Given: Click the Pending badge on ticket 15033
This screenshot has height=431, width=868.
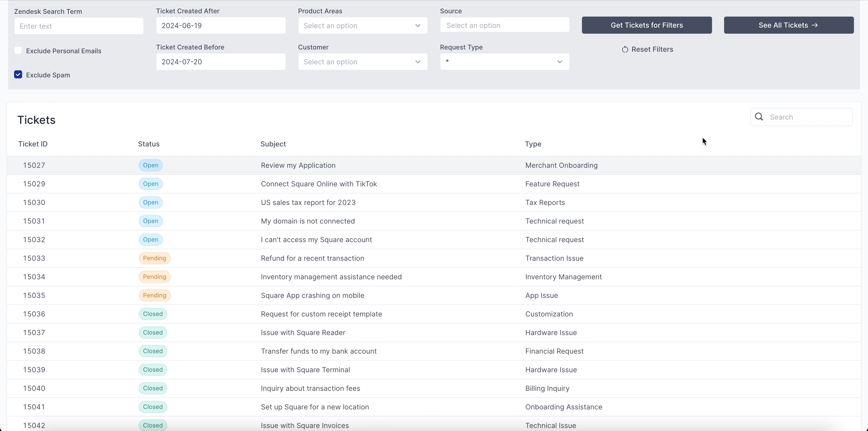Looking at the screenshot, I should pos(154,258).
